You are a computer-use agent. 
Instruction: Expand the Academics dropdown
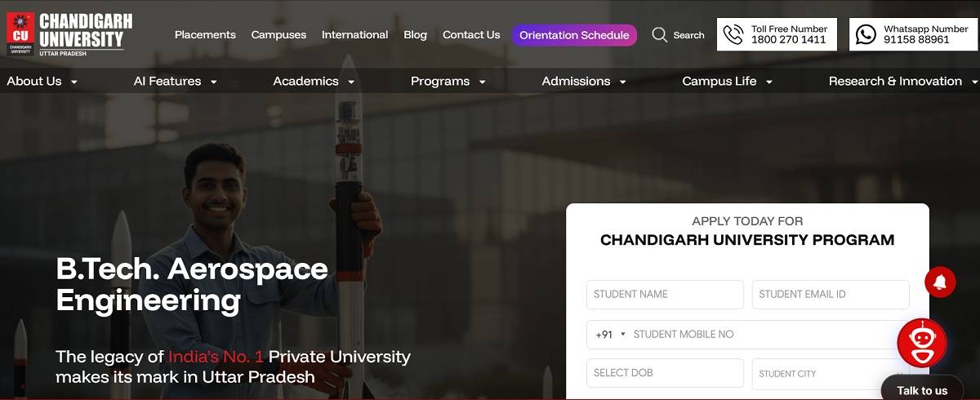314,81
